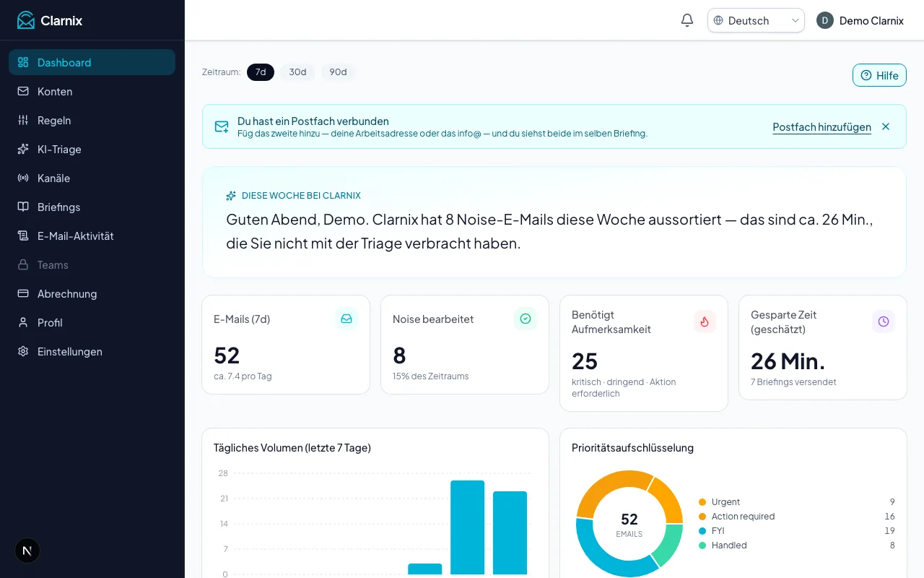Click the mailbox-plus icon in the banner

222,127
